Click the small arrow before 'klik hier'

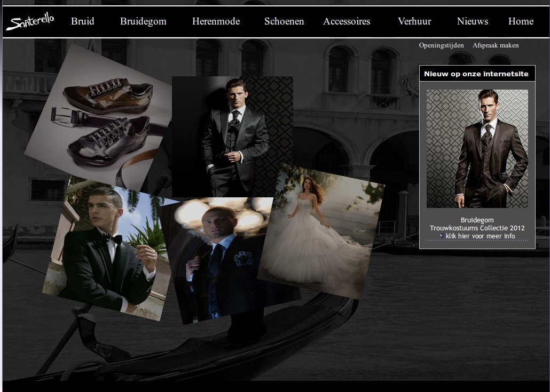pyautogui.click(x=442, y=236)
